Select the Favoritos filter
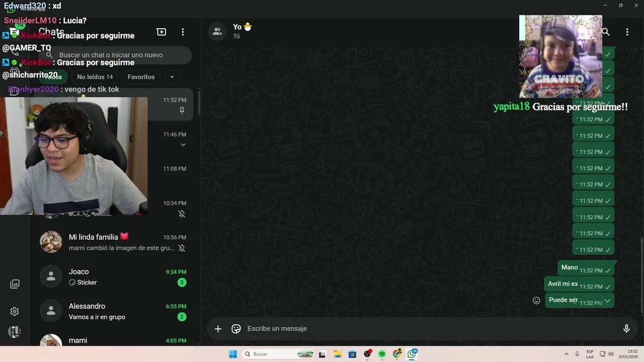644x362 pixels. click(141, 77)
